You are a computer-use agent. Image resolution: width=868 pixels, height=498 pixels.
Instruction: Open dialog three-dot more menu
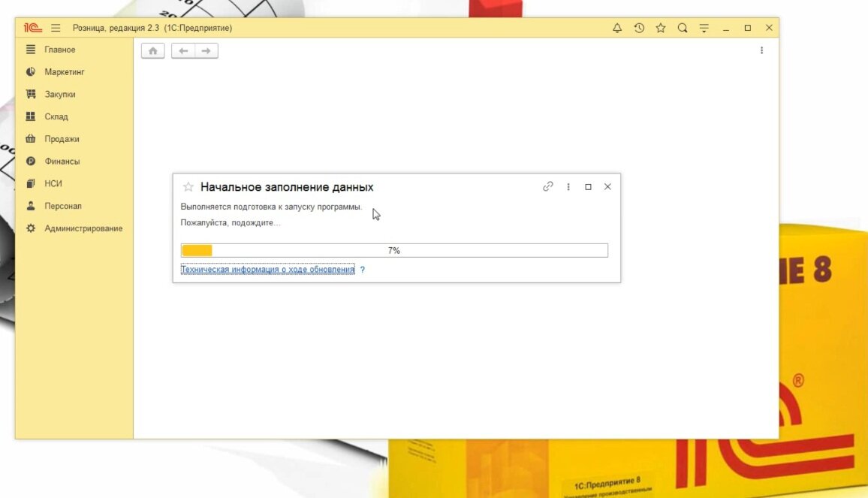click(568, 187)
